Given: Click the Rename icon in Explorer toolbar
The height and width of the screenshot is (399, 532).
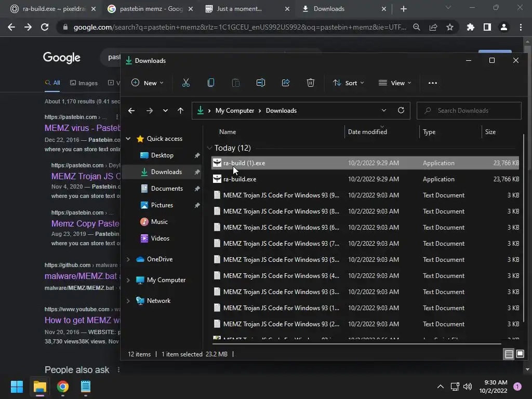Looking at the screenshot, I should click(x=261, y=83).
